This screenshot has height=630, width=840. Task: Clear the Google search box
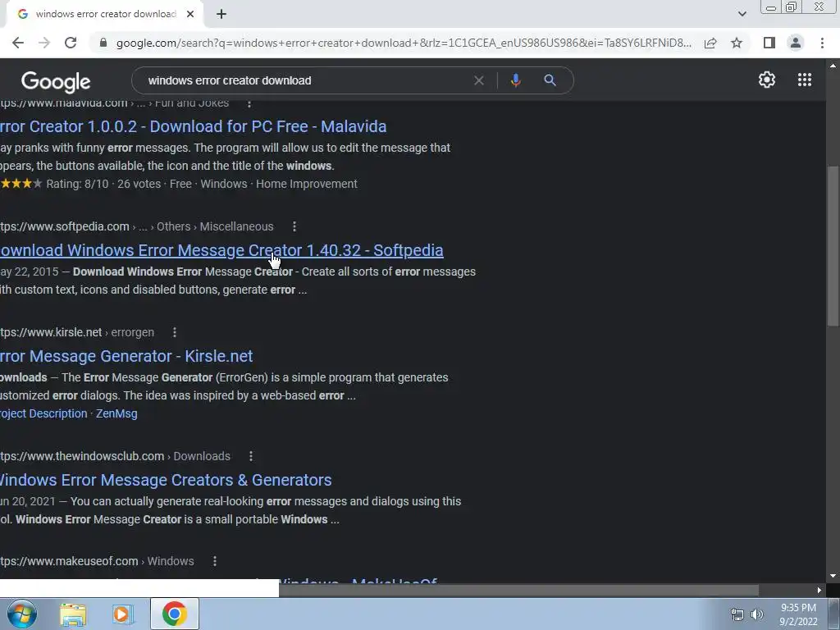pyautogui.click(x=479, y=80)
